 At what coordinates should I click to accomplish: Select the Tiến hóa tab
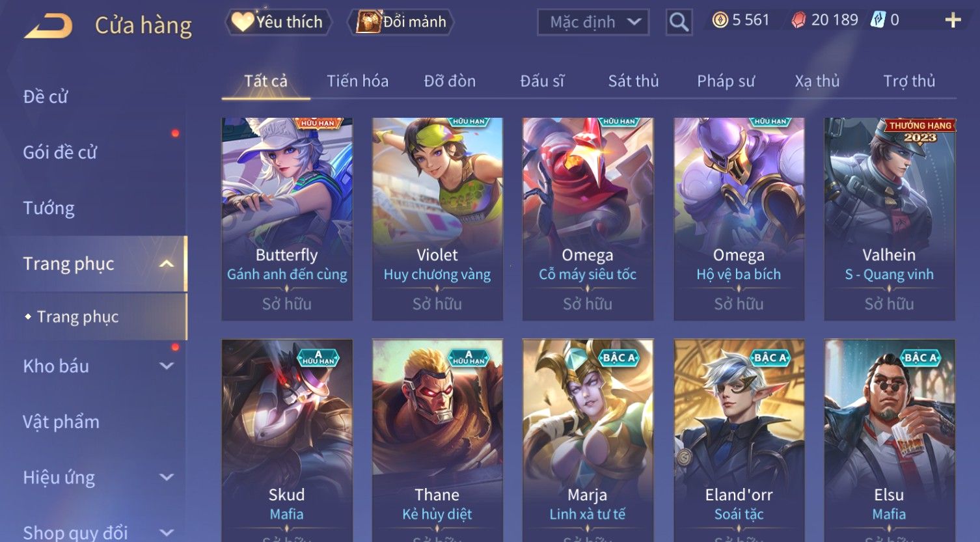pyautogui.click(x=357, y=81)
